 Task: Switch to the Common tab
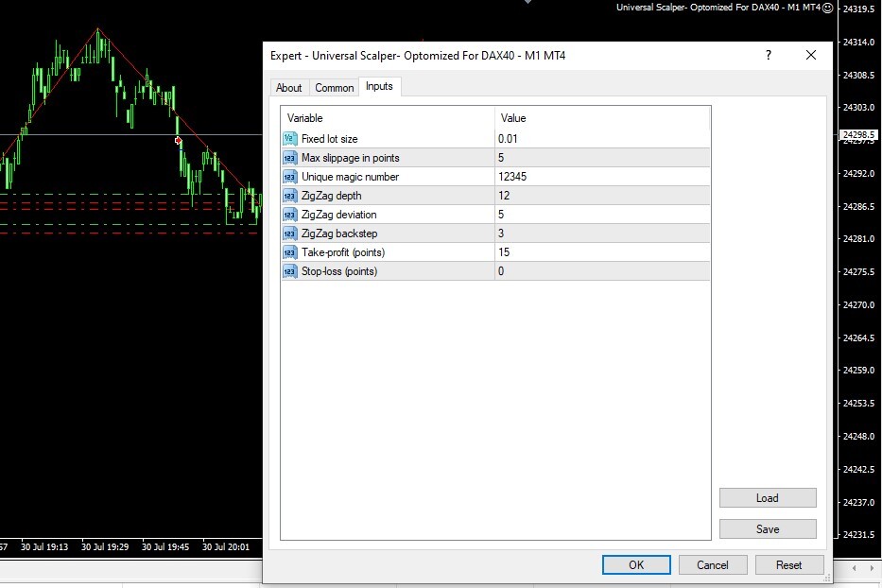pos(334,88)
